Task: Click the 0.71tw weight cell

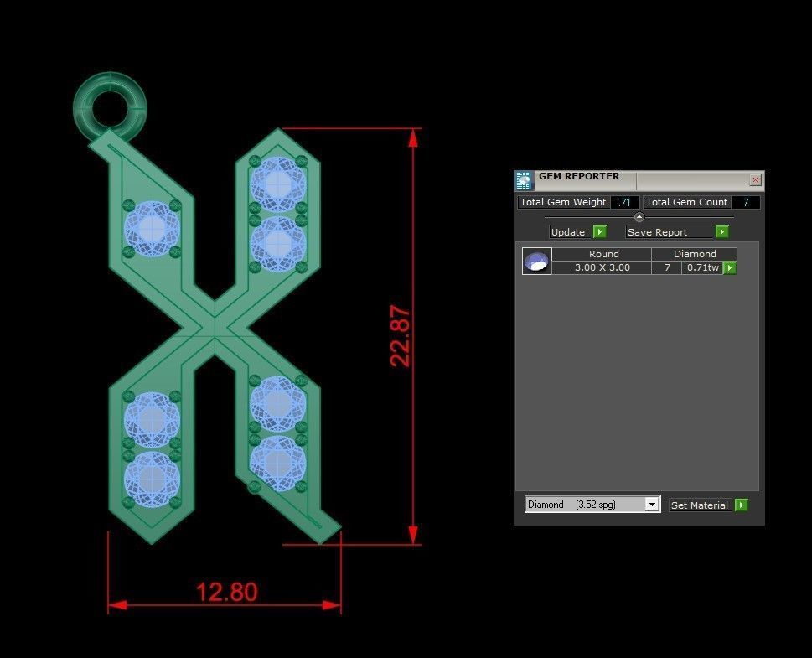Action: tap(703, 268)
